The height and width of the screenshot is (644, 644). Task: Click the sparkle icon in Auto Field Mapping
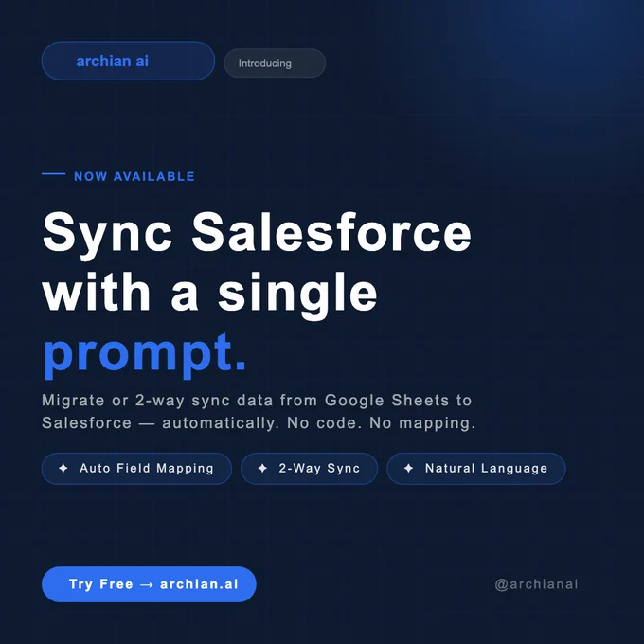pos(63,468)
